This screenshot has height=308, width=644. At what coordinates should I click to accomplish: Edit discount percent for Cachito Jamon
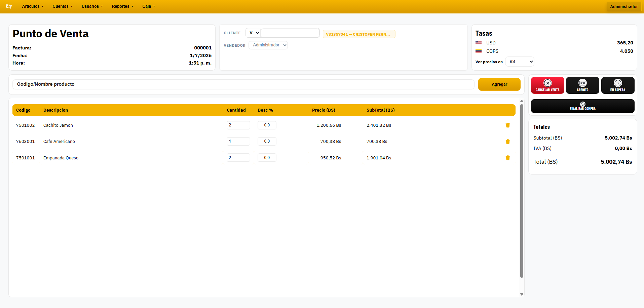(267, 125)
